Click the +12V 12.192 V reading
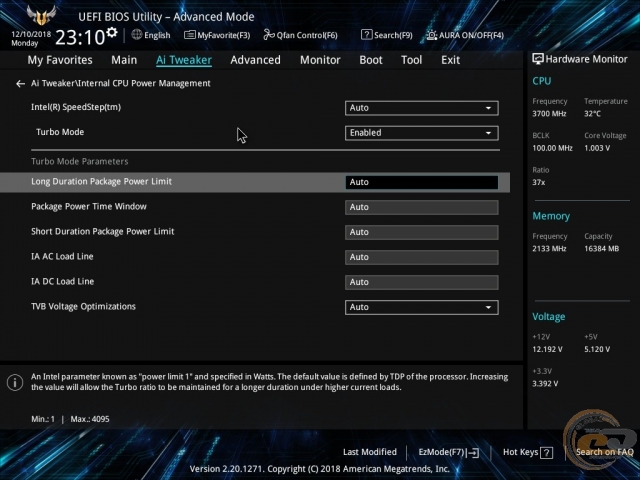 click(547, 349)
